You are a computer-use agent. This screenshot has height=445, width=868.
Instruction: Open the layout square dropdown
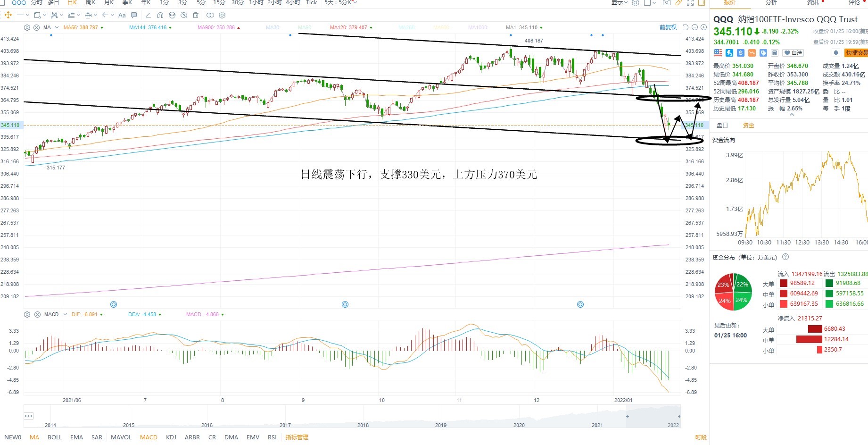(650, 2)
